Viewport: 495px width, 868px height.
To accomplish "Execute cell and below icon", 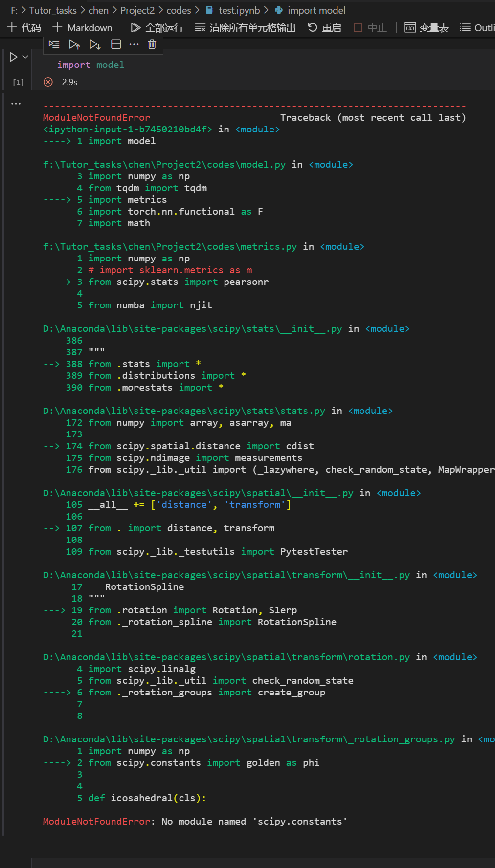I will [95, 44].
